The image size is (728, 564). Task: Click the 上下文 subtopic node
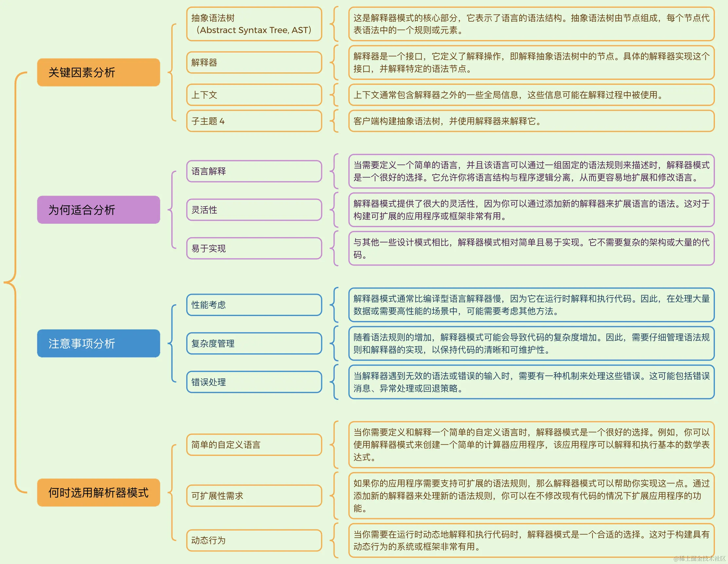pyautogui.click(x=254, y=95)
